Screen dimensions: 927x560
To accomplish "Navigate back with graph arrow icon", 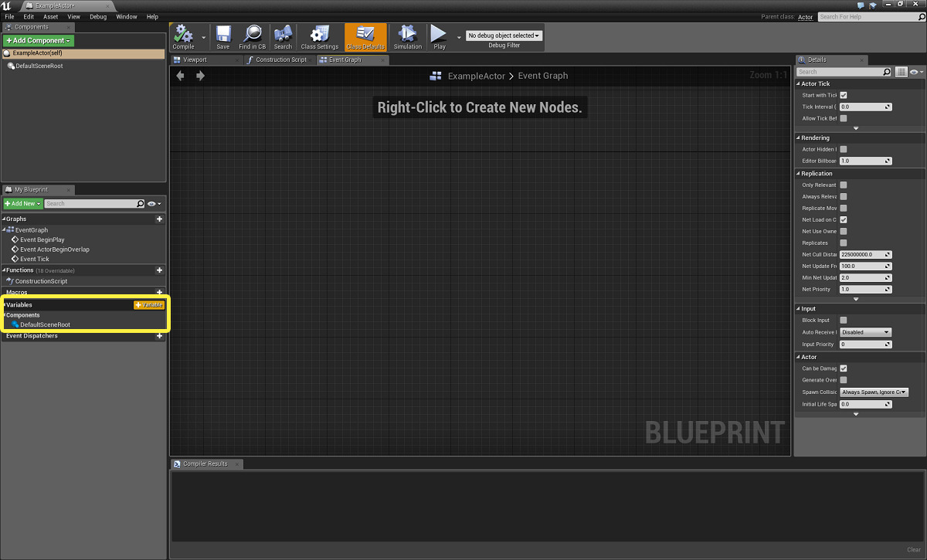I will [181, 76].
